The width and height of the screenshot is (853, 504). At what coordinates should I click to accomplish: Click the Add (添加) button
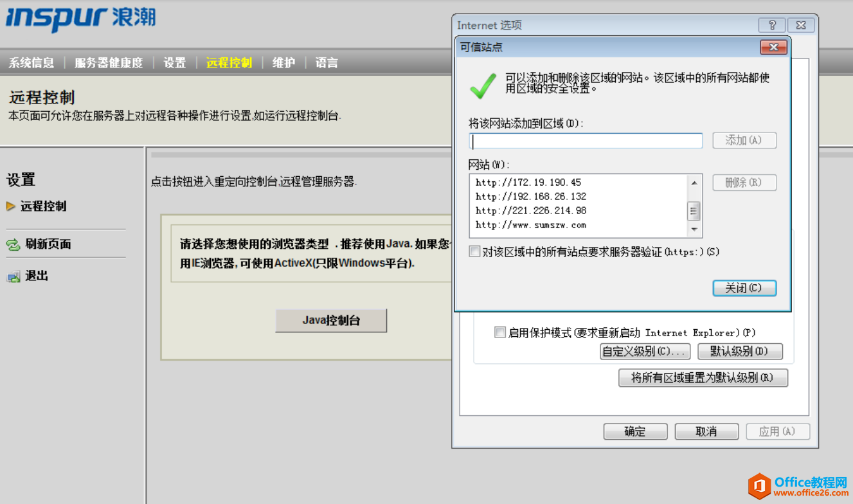744,140
